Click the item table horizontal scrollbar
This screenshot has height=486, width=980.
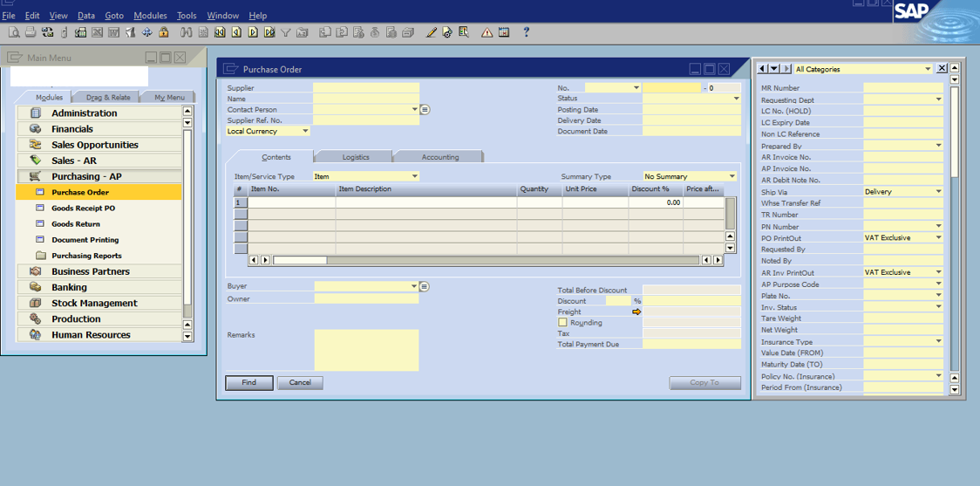click(486, 260)
